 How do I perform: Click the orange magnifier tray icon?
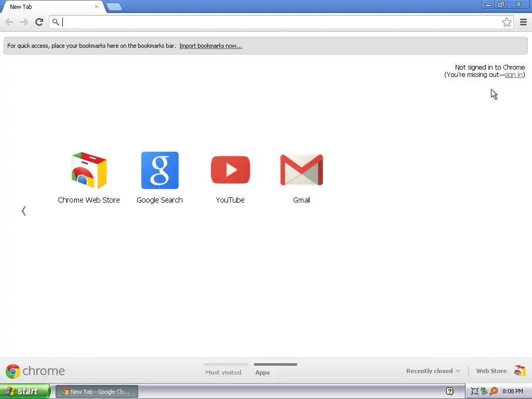click(x=494, y=391)
